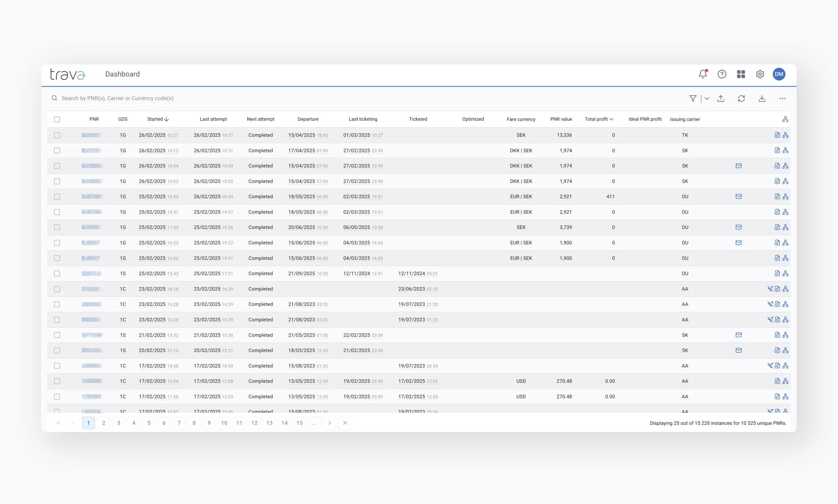The image size is (838, 504).
Task: Open filters using the funnel icon
Action: 693,98
